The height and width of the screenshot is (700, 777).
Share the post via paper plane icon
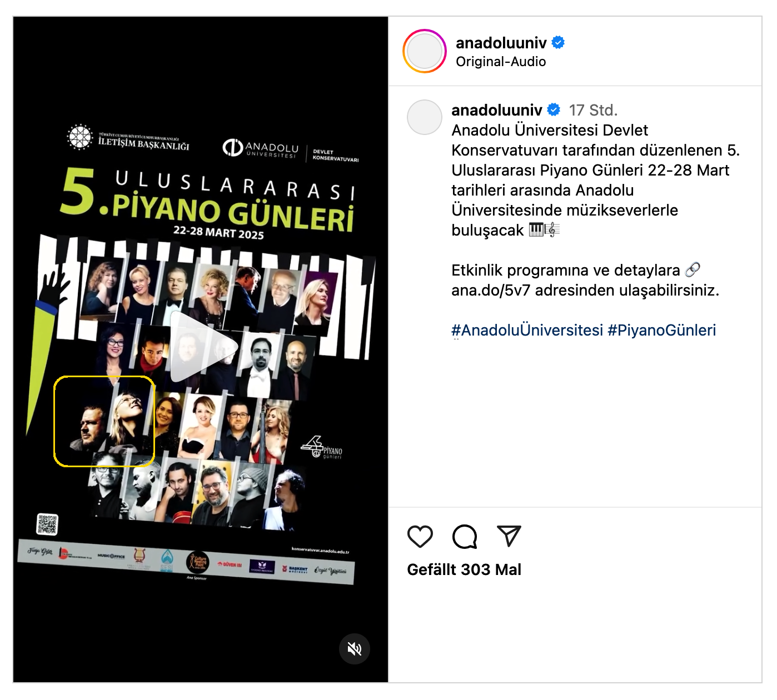[509, 536]
